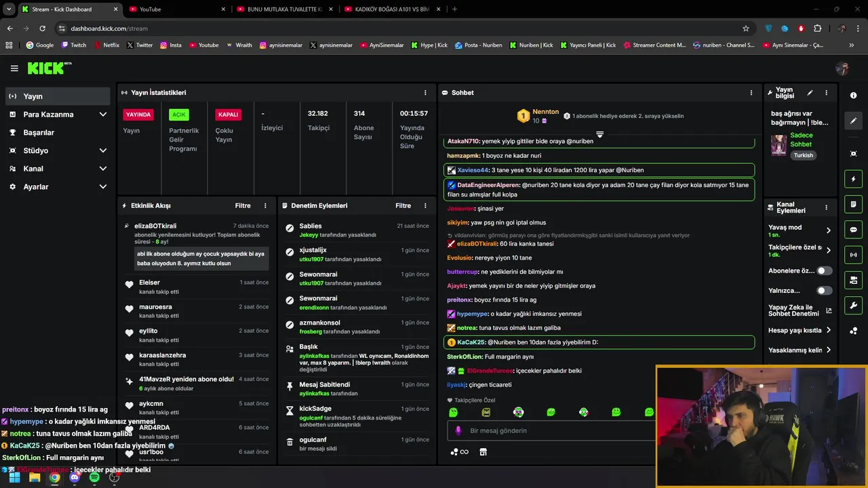Image resolution: width=868 pixels, height=488 pixels.
Task: Click the Sadece Sohbet category link
Action: pyautogui.click(x=802, y=140)
